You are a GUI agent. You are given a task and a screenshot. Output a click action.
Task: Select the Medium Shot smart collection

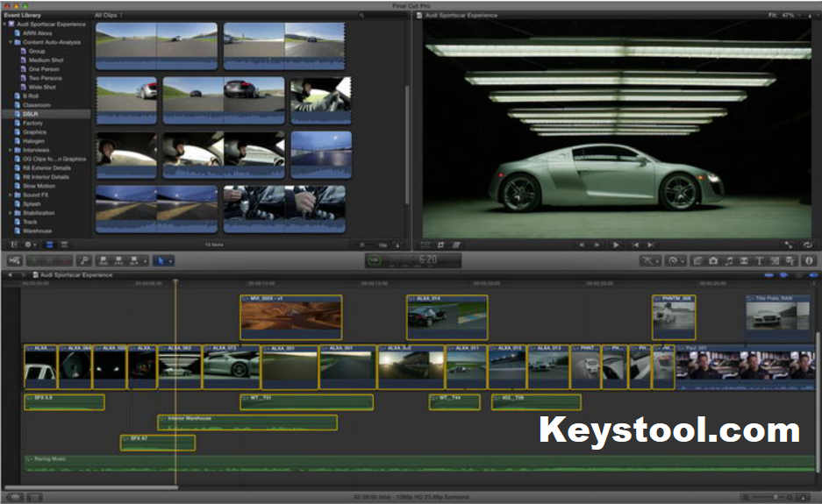[x=46, y=60]
